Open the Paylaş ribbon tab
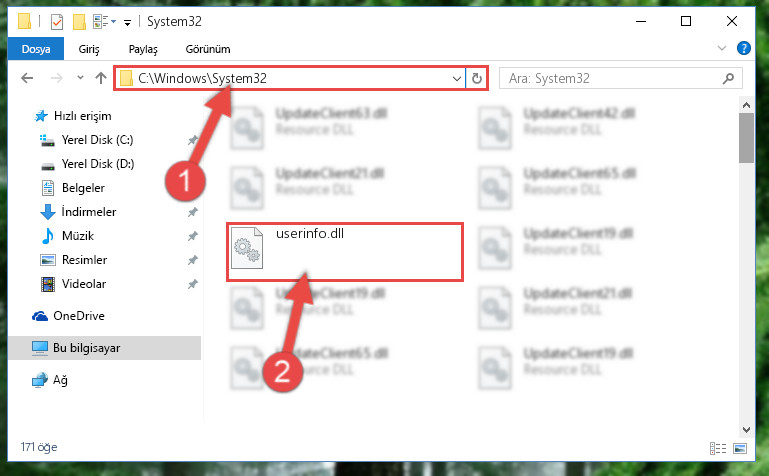 pos(143,49)
